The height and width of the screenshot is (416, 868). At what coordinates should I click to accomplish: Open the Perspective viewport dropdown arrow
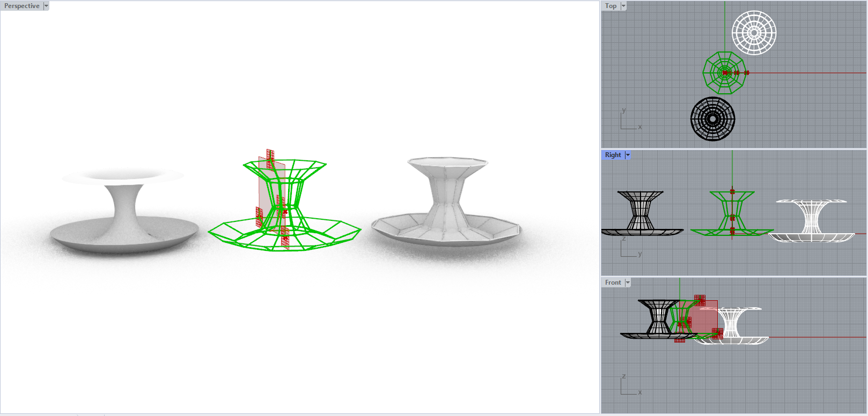pos(46,6)
